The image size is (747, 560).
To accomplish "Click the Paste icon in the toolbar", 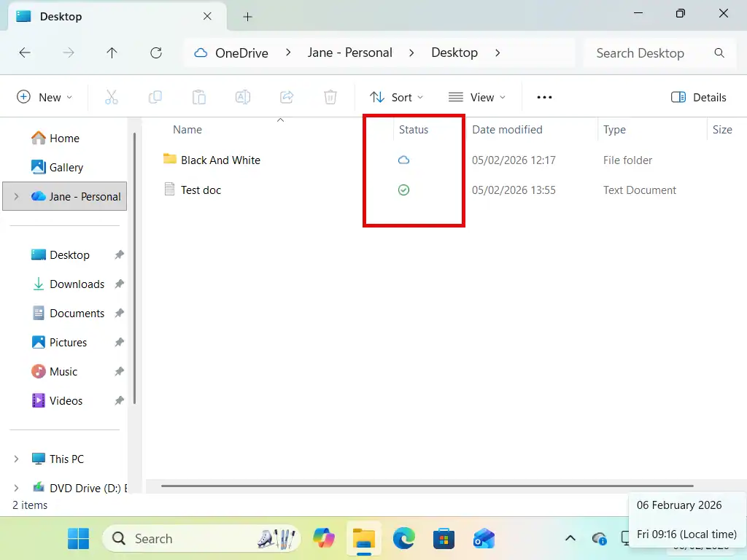I will point(198,96).
